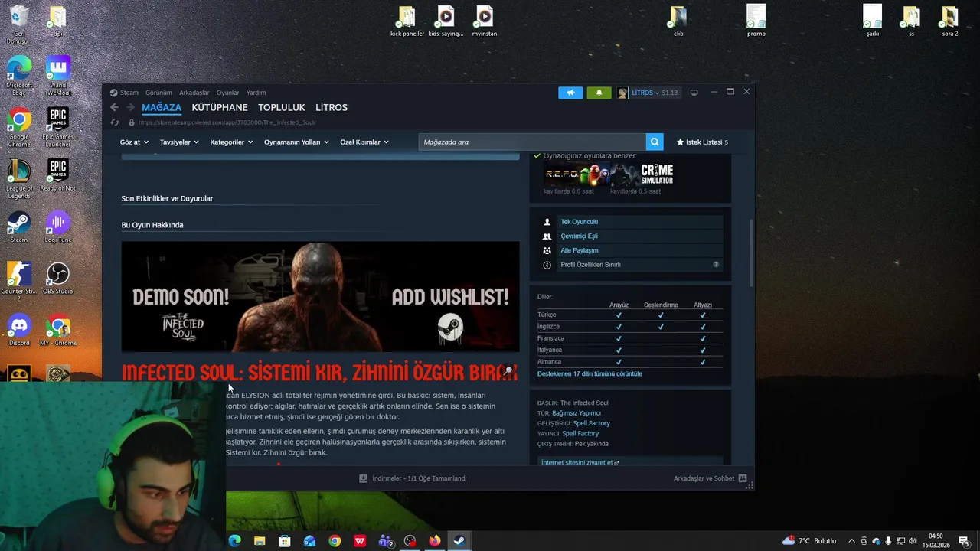The image size is (980, 551).
Task: Expand the Oynamanın Yolları dropdown
Action: tap(296, 142)
